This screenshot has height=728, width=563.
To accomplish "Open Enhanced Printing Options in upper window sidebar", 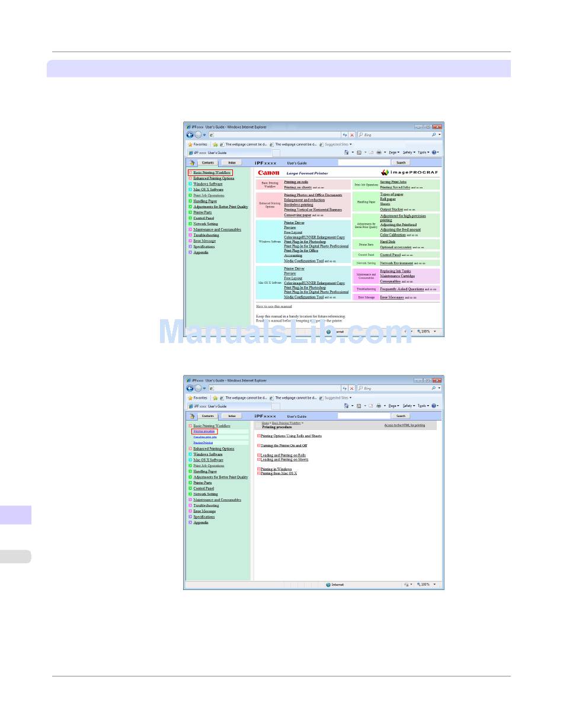I will coord(213,178).
